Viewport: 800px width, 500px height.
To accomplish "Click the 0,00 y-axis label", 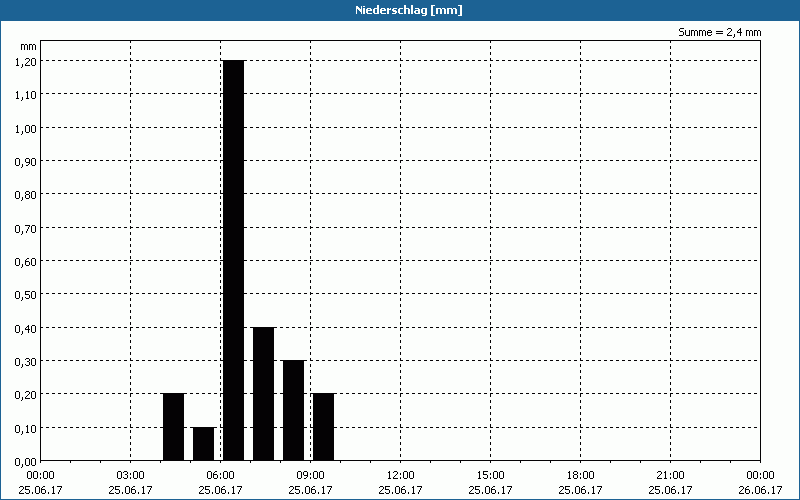I will [x=26, y=462].
